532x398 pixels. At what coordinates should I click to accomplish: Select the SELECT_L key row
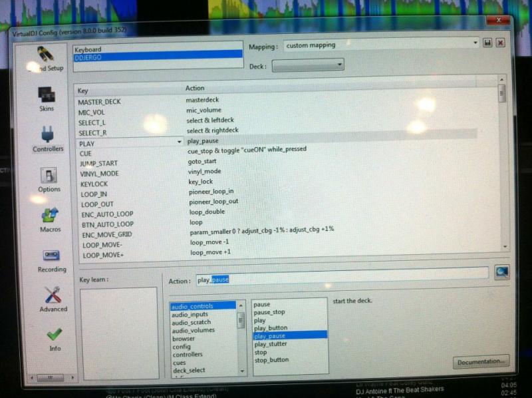pos(92,122)
